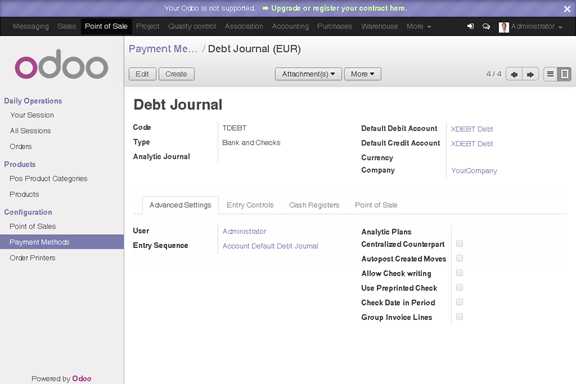Screen dimensions: 576x384
Task: Toggle Check Date in Period checkbox
Action: [x=459, y=302]
